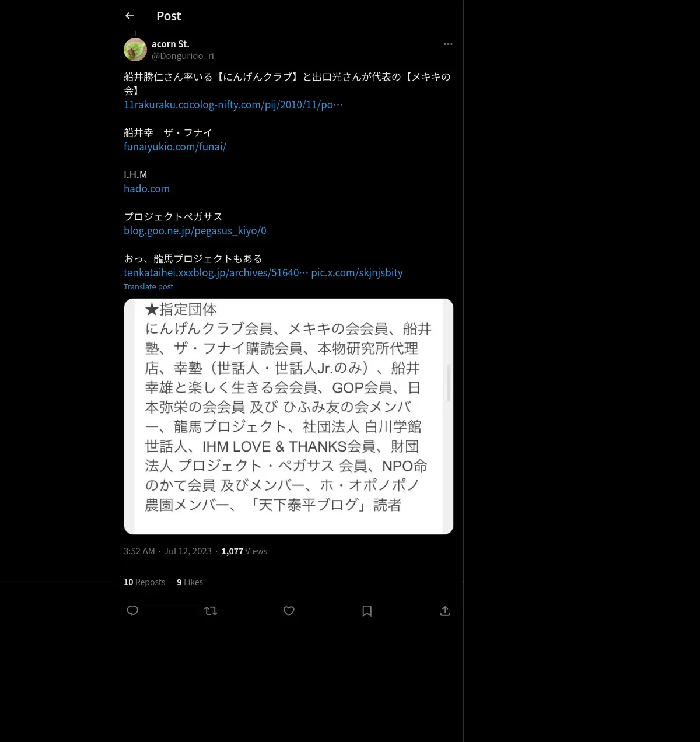
Task: Open the tenkataihei.xxxblog.jp archives link
Action: pyautogui.click(x=216, y=273)
